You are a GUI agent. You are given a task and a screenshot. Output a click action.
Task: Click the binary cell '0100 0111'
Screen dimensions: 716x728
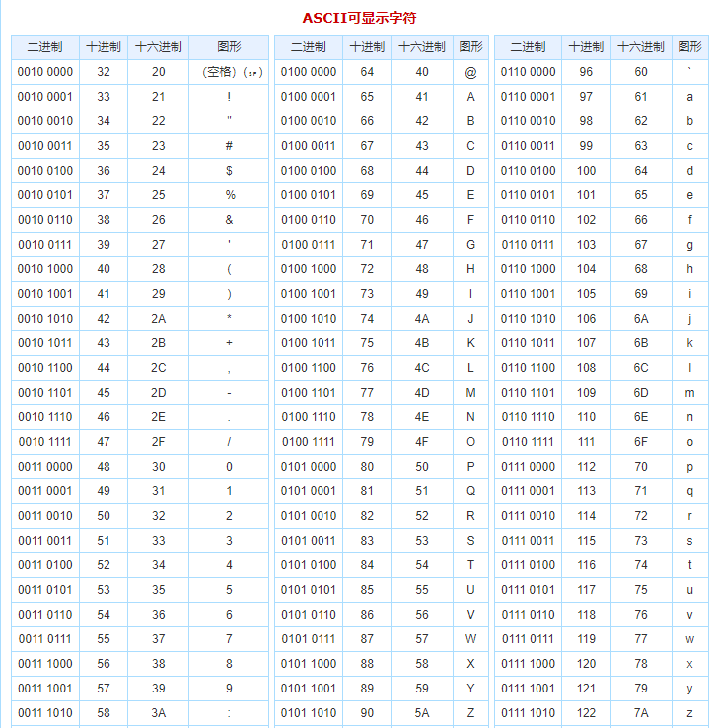pyautogui.click(x=309, y=245)
